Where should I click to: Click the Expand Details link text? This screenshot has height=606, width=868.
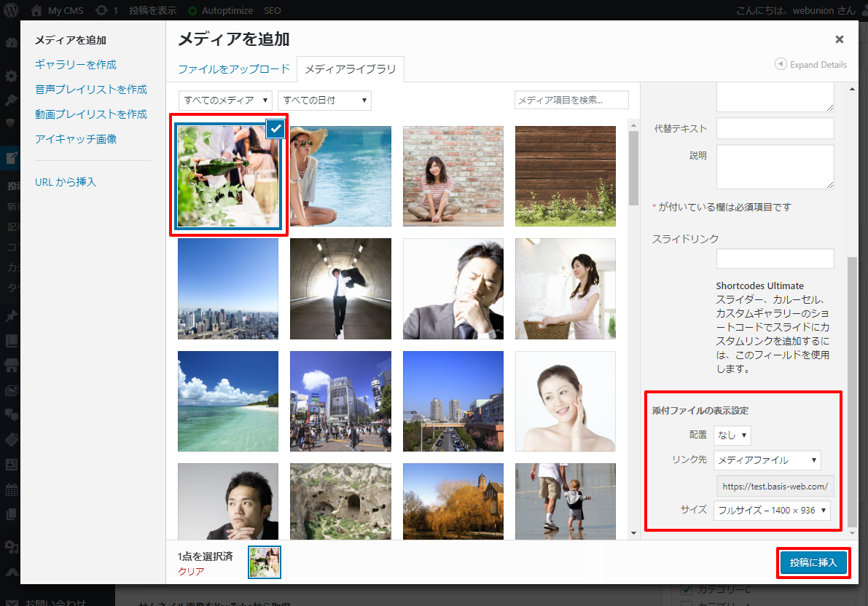point(818,65)
